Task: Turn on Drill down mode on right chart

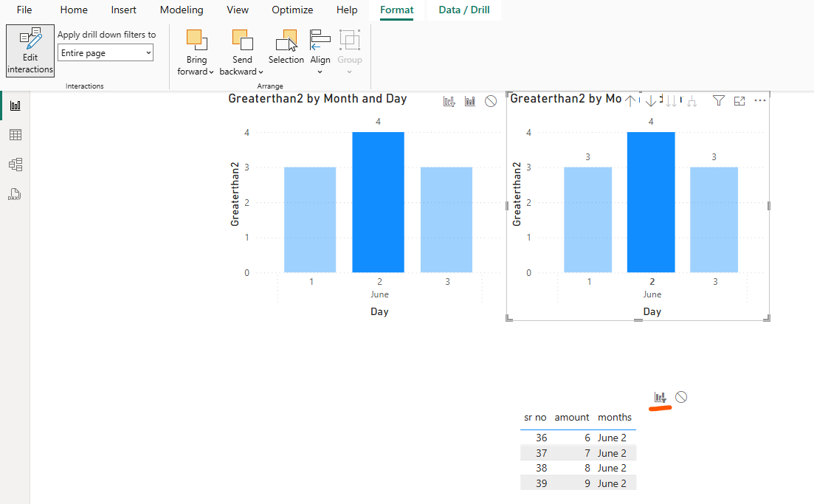Action: 650,100
